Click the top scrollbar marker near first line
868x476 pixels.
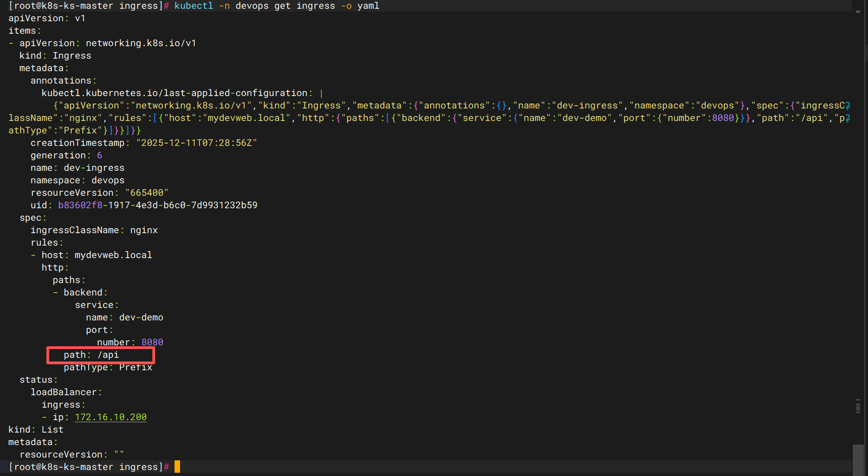click(858, 12)
